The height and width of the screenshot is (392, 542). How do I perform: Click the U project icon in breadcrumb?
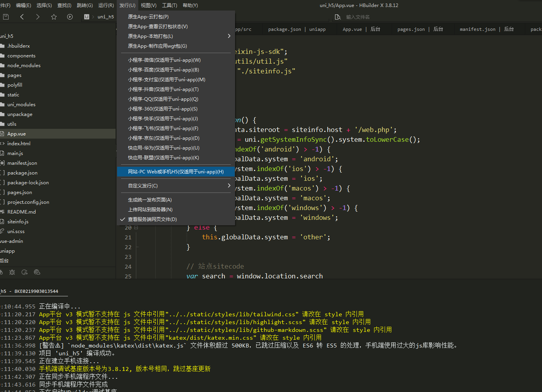(87, 17)
